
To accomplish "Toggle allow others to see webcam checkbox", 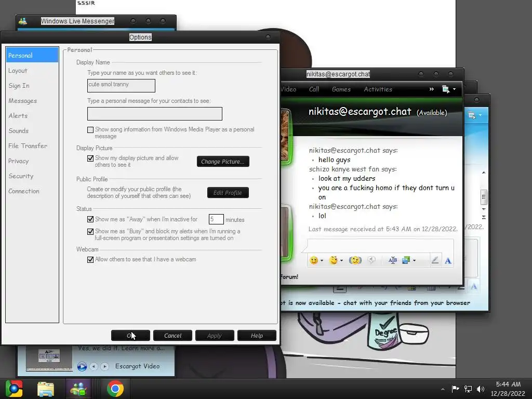I will tap(90, 260).
